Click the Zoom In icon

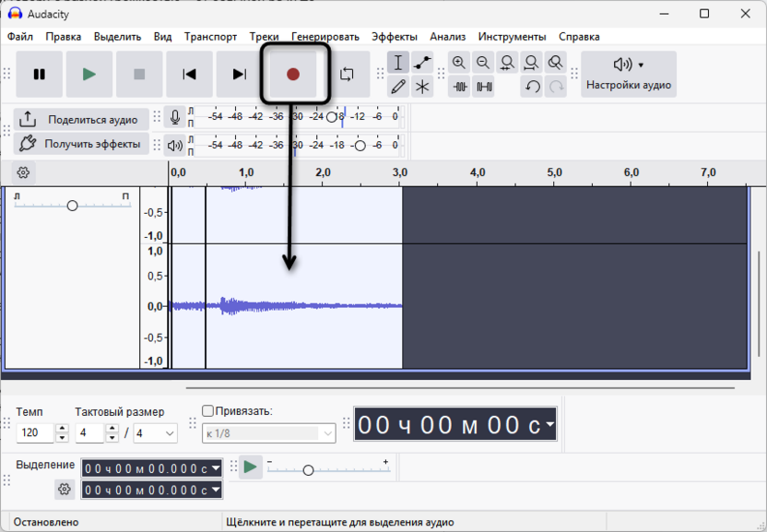click(x=458, y=62)
